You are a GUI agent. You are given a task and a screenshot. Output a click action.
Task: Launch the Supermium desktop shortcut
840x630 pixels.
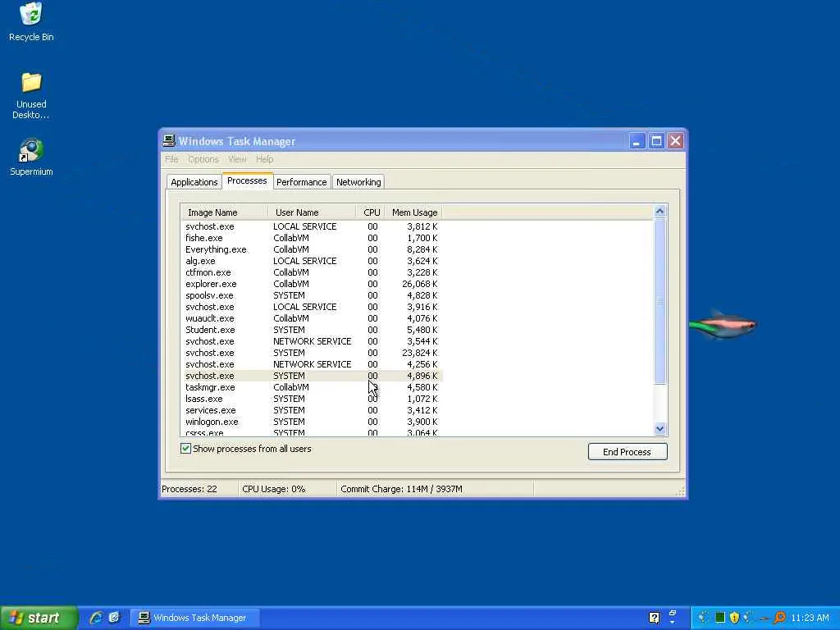pos(31,157)
